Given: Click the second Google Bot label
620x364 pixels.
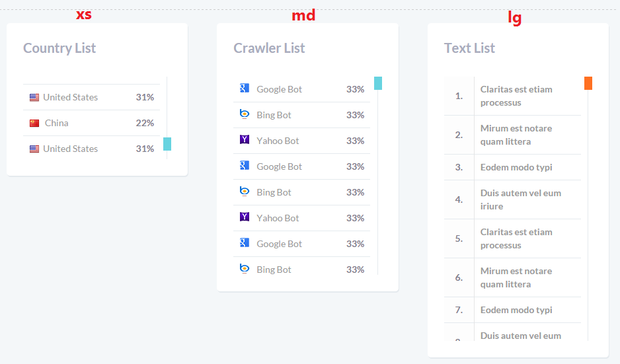Looking at the screenshot, I should pyautogui.click(x=279, y=167).
